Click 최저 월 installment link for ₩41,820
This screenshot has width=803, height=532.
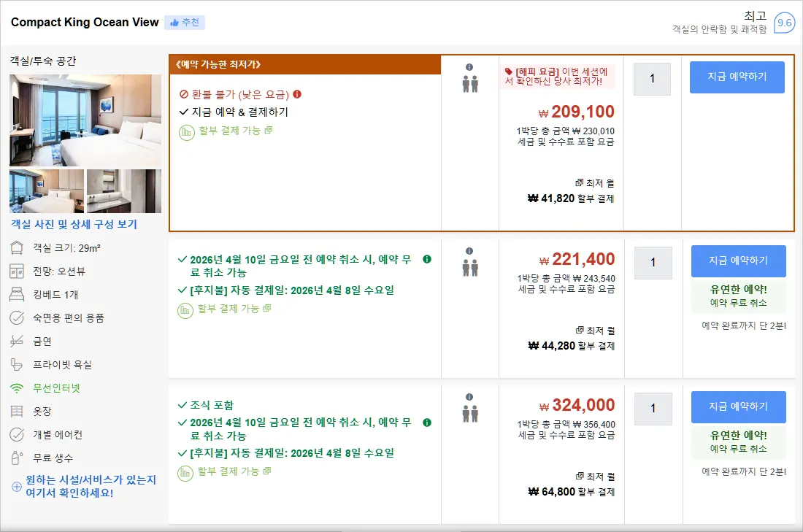(594, 182)
